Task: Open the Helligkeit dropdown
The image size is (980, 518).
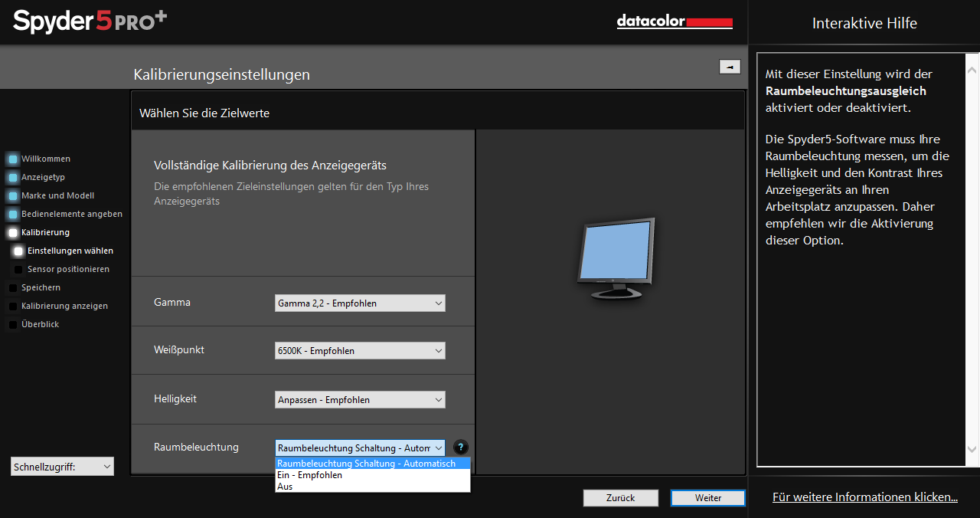Action: click(360, 400)
